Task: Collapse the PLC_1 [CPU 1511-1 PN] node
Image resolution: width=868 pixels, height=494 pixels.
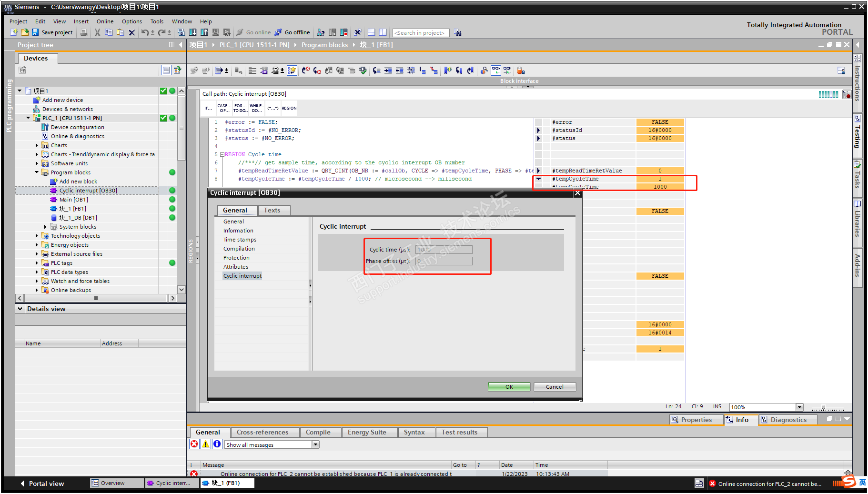Action: tap(28, 118)
